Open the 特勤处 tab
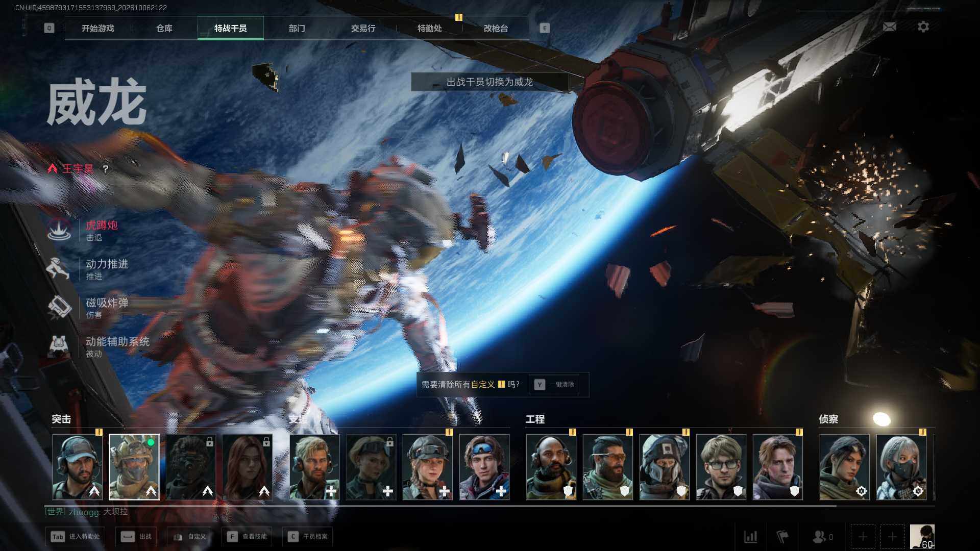 (x=430, y=28)
